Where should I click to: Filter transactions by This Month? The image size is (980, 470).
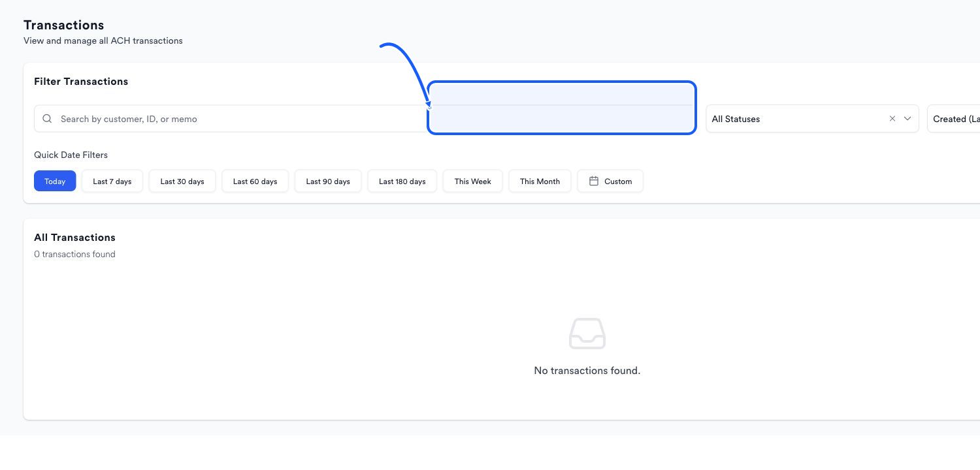coord(540,181)
